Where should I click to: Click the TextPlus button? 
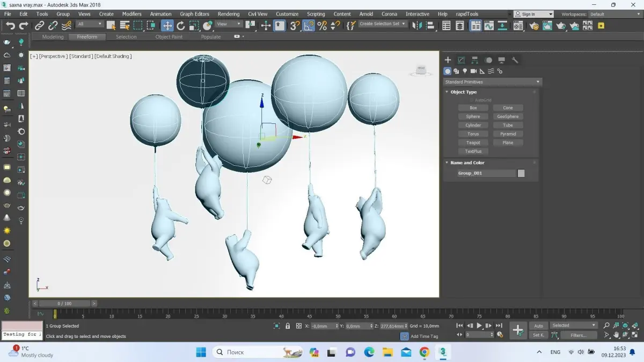tap(473, 151)
